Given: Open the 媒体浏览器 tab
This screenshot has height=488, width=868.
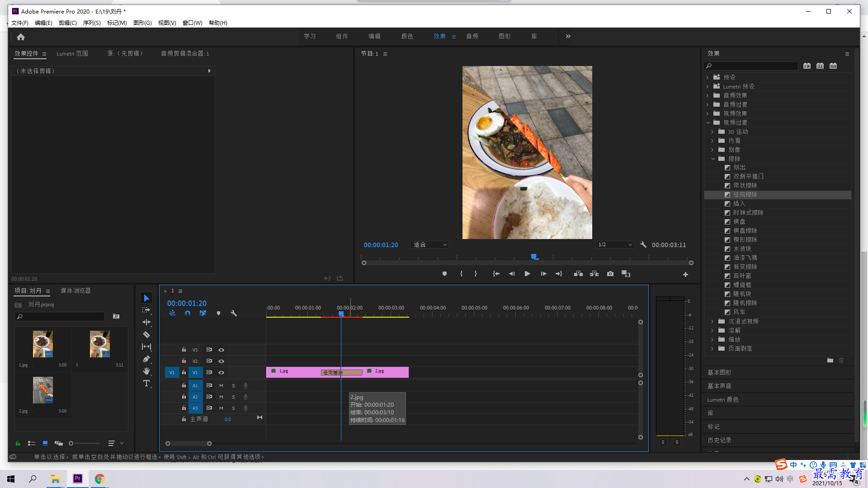Looking at the screenshot, I should coord(76,291).
